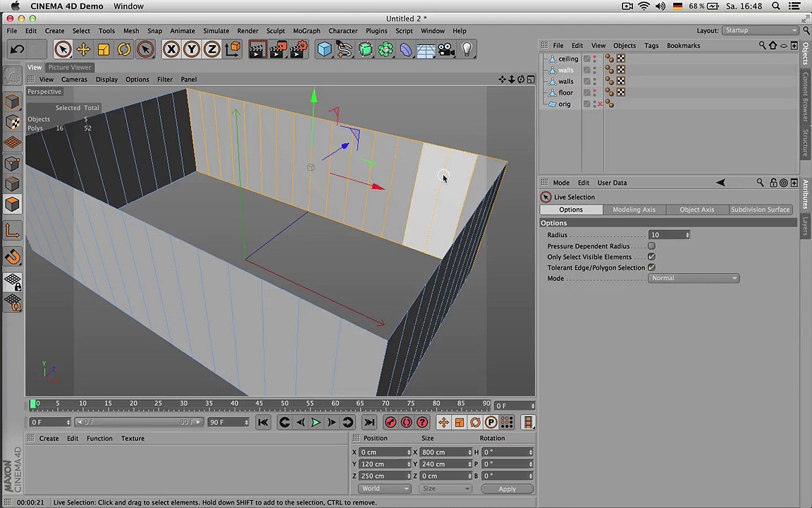The width and height of the screenshot is (812, 508).
Task: Click Render View clapperboard icon
Action: pyautogui.click(x=257, y=49)
